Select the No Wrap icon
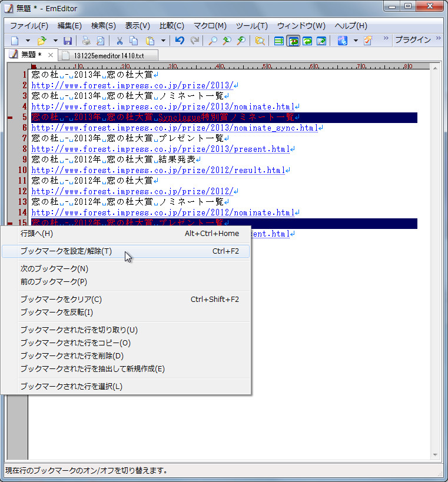Image resolution: width=448 pixels, height=482 pixels. 278,41
